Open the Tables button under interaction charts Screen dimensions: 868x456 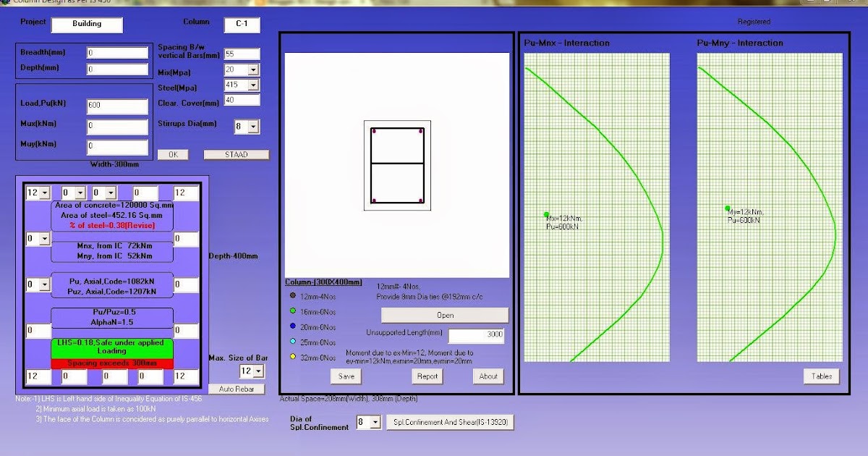pyautogui.click(x=821, y=376)
